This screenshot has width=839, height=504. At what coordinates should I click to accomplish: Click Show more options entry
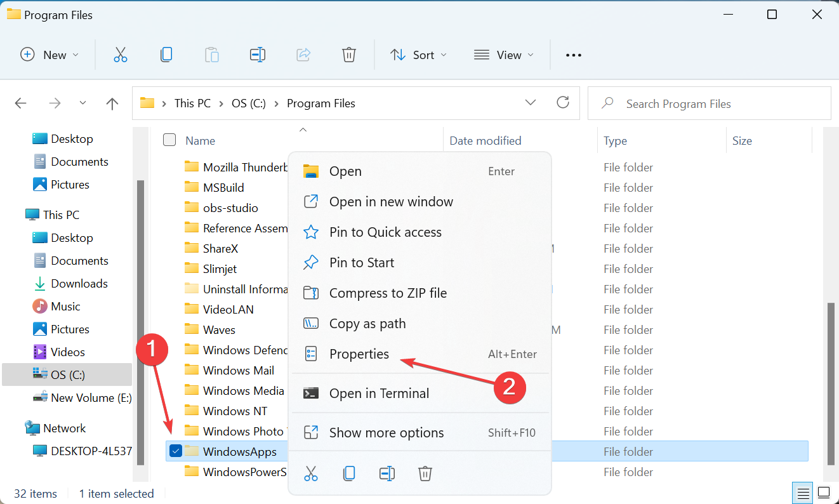click(386, 433)
